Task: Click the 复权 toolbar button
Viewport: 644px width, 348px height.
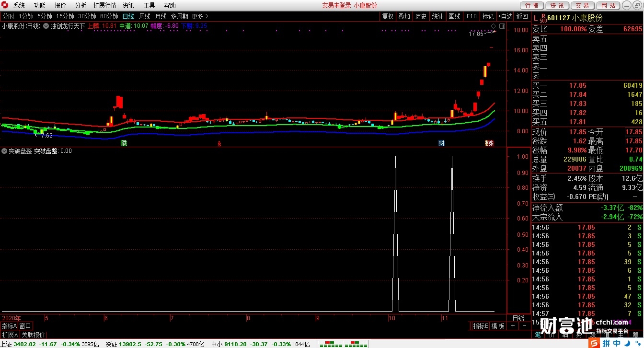Action: point(388,16)
